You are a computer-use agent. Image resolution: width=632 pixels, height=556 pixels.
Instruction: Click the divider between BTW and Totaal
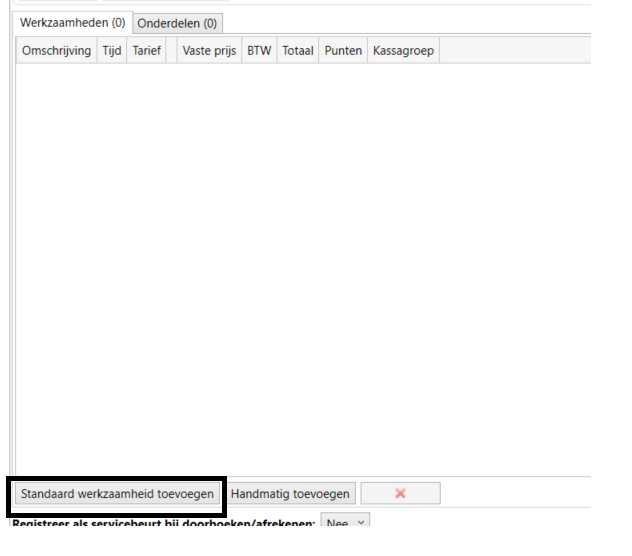pos(277,51)
